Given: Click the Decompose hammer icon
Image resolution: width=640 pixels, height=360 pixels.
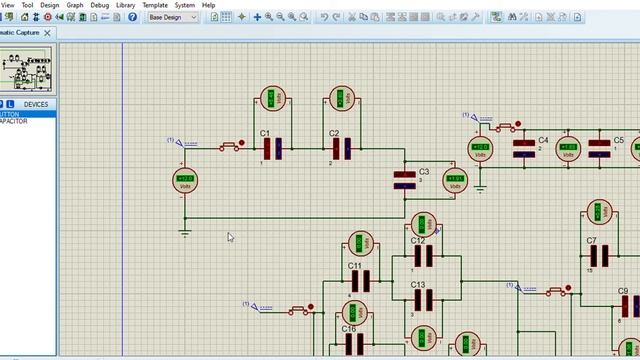Looking at the screenshot, I should tap(476, 17).
